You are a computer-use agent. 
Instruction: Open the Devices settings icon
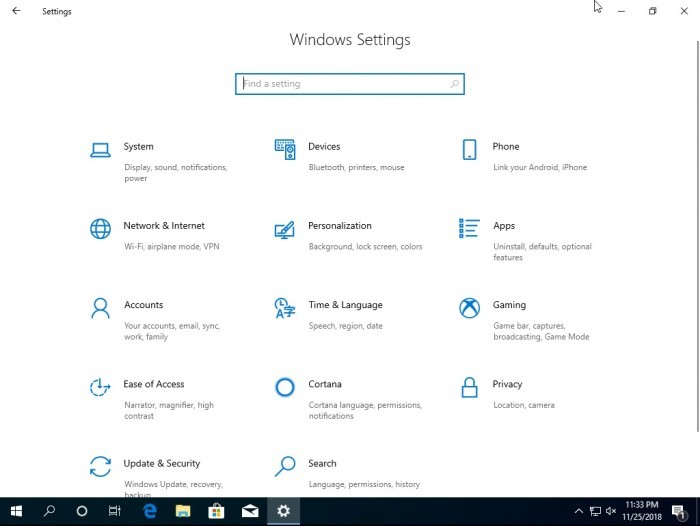(x=285, y=150)
